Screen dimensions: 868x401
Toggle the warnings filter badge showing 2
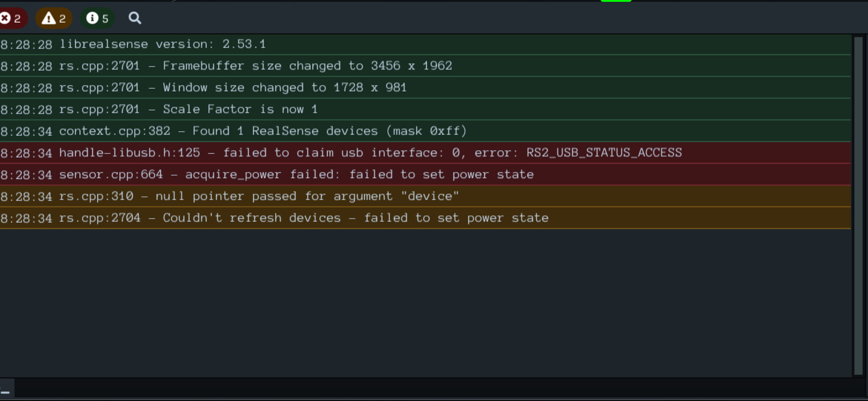[54, 18]
